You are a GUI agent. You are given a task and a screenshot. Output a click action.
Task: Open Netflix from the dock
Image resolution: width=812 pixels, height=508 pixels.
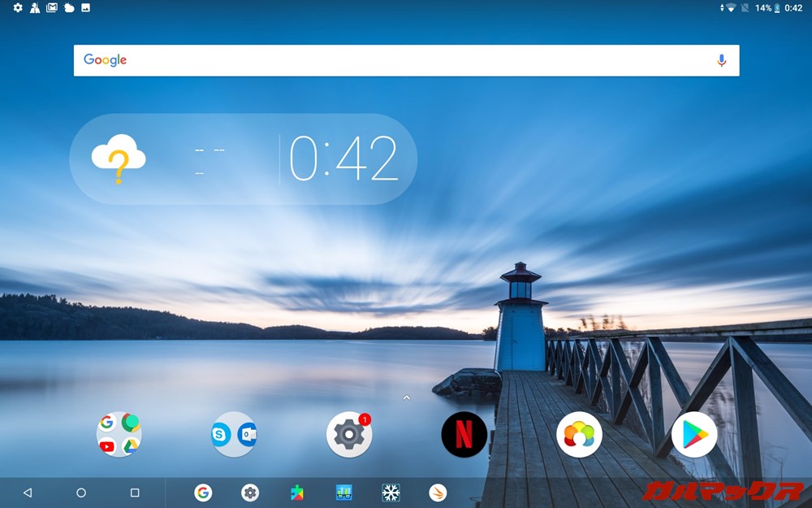click(464, 434)
